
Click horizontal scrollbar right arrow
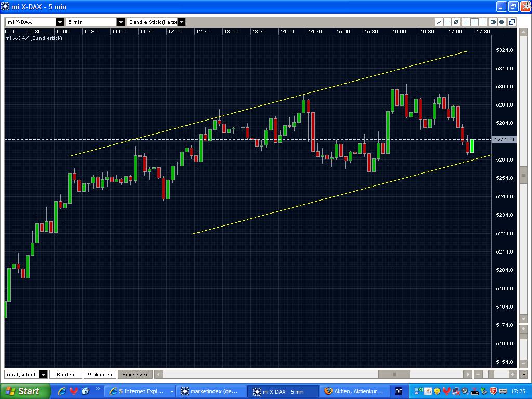pyautogui.click(x=468, y=375)
